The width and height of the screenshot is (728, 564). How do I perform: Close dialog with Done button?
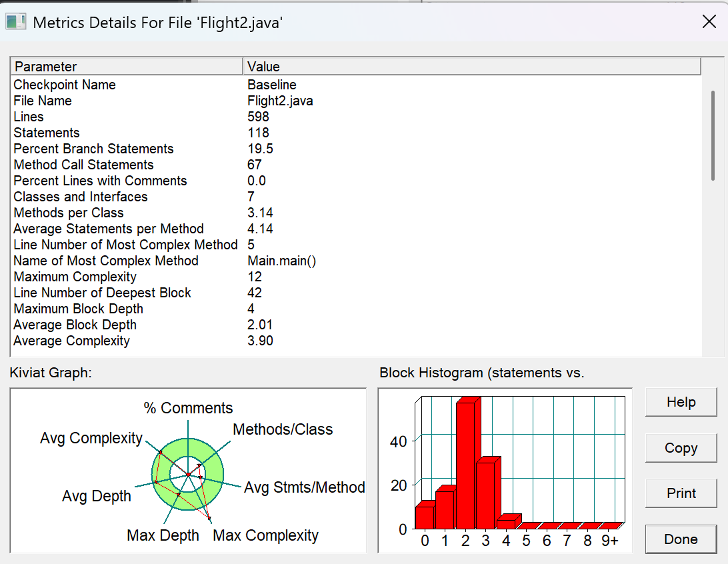click(x=681, y=539)
